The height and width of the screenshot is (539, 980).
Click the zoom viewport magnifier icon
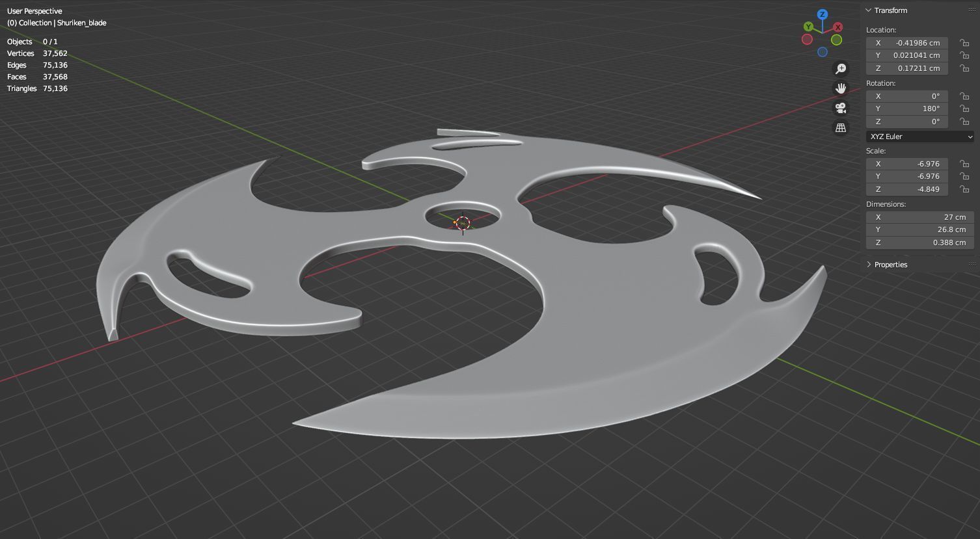(841, 68)
